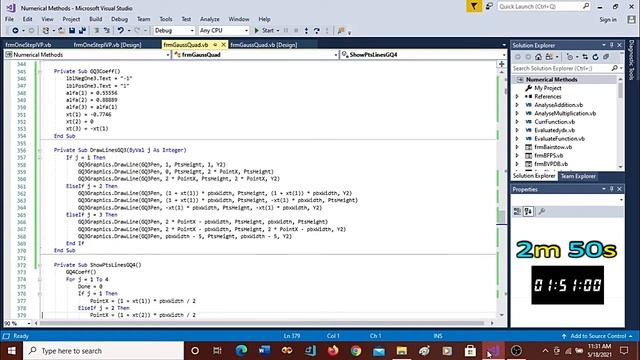Screen dimensions: 640x360
Task: Select EvaluateFunction.vb in Solution Explorer
Action: (x=559, y=139)
